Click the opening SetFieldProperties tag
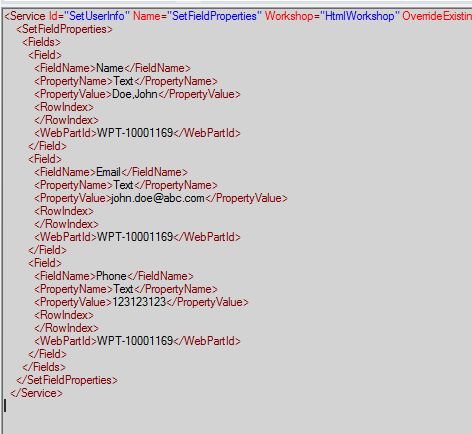Image resolution: width=472 pixels, height=434 pixels. (x=65, y=29)
